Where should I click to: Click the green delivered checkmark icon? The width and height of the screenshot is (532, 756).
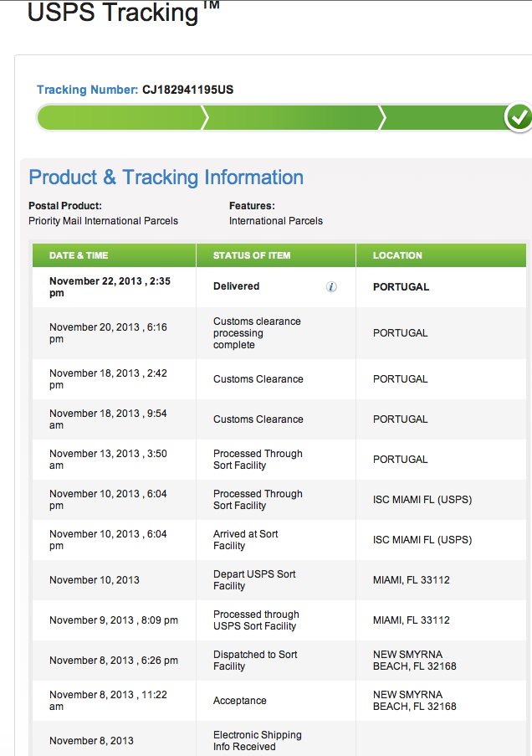[x=519, y=117]
